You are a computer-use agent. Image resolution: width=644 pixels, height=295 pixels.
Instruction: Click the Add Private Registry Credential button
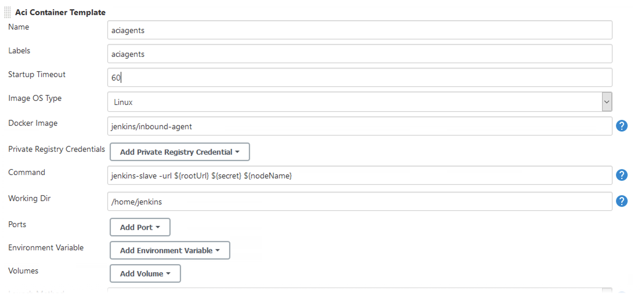(180, 152)
